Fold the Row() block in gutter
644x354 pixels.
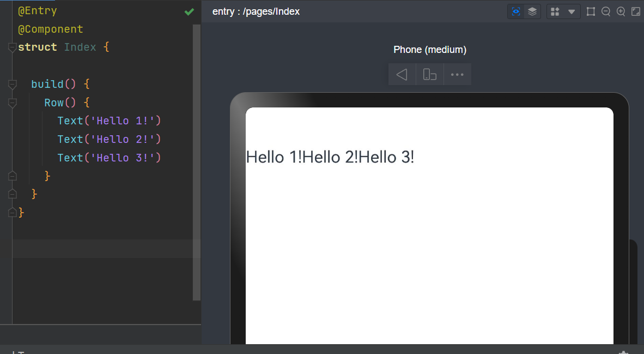point(13,103)
